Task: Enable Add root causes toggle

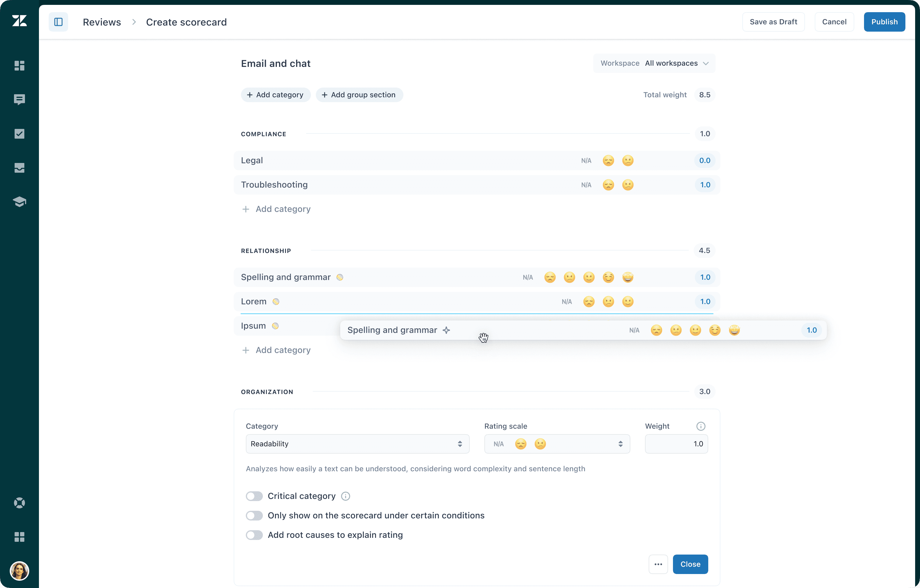Action: (x=254, y=535)
